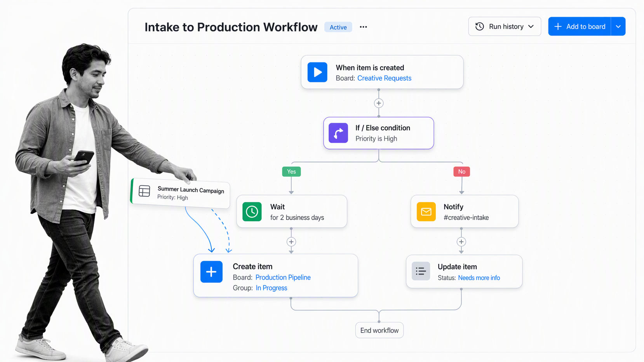Click the Priority is High condition text
644x362 pixels.
pos(376,139)
